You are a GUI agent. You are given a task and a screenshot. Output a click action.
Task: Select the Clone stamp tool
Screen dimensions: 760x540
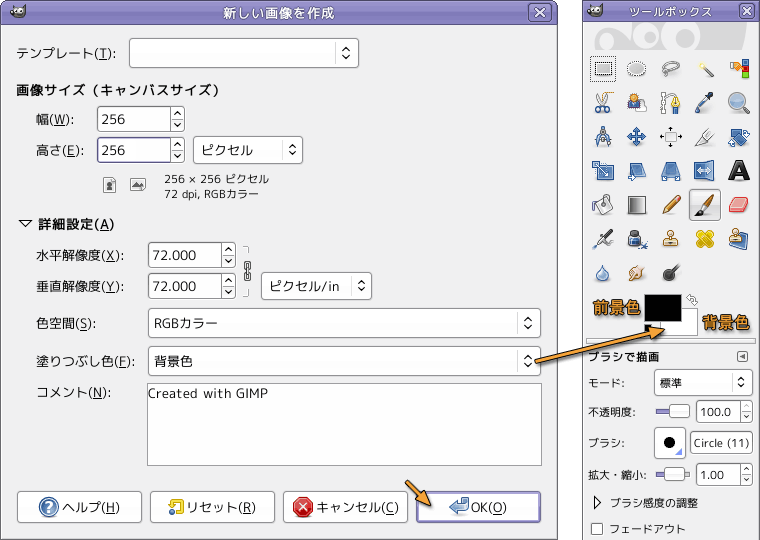[670, 239]
